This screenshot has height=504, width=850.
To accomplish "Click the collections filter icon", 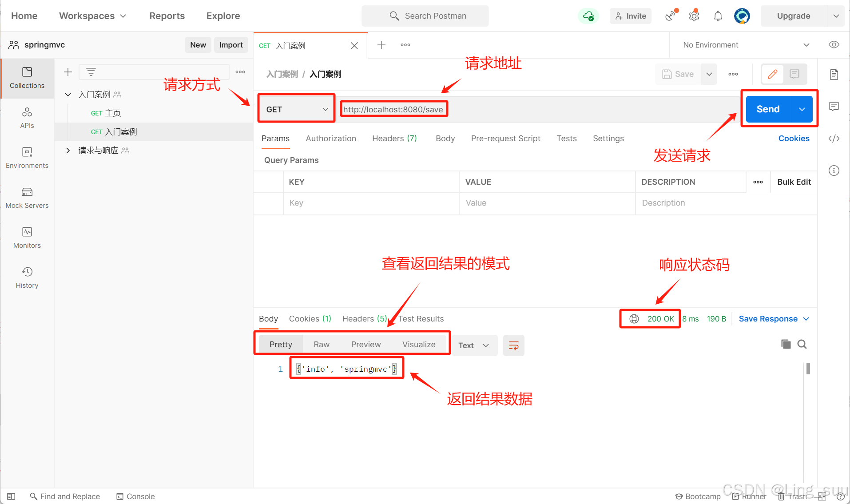I will click(x=91, y=72).
